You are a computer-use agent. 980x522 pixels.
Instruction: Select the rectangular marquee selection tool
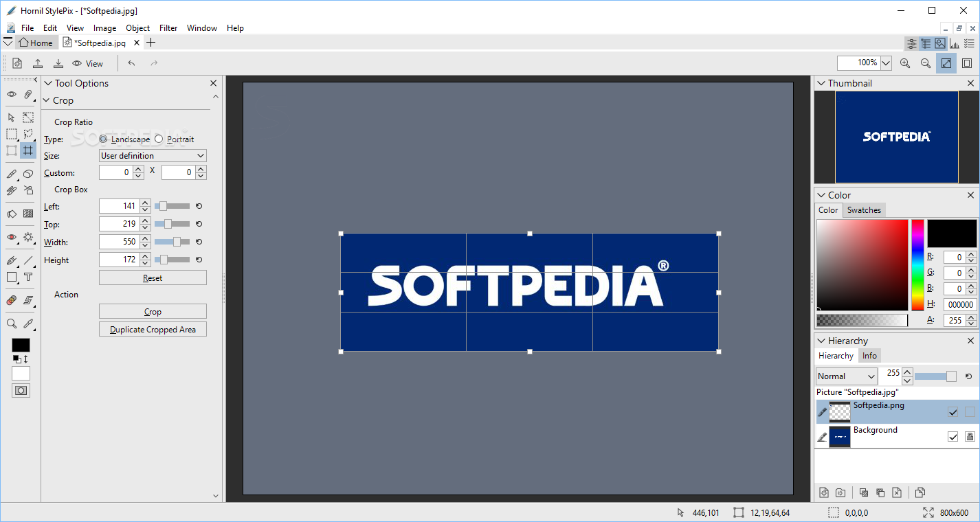click(12, 134)
